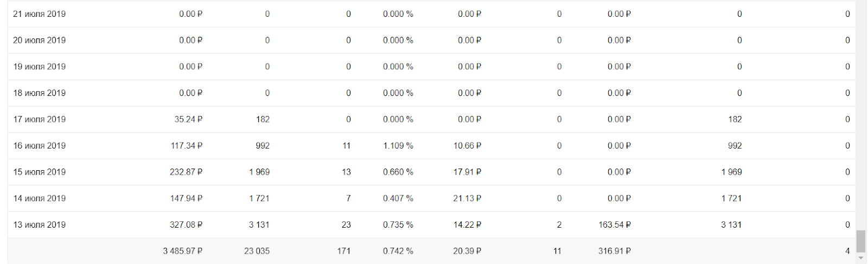
Task: Select the 21 июля 2019 row date
Action: [40, 14]
